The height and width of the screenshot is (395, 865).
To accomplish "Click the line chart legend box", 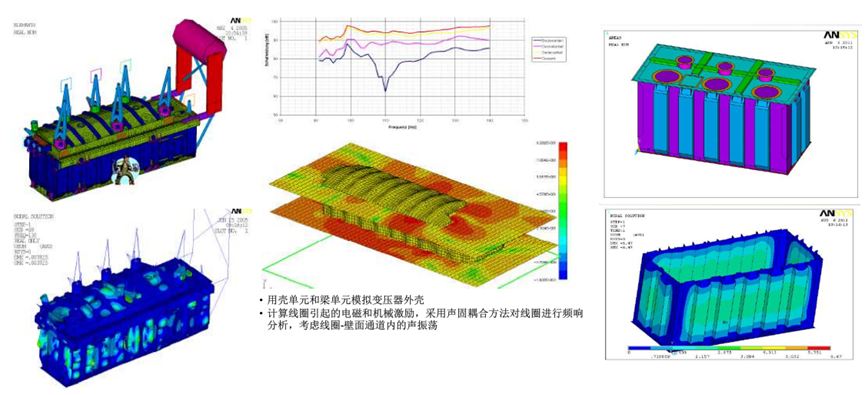I will pos(550,49).
